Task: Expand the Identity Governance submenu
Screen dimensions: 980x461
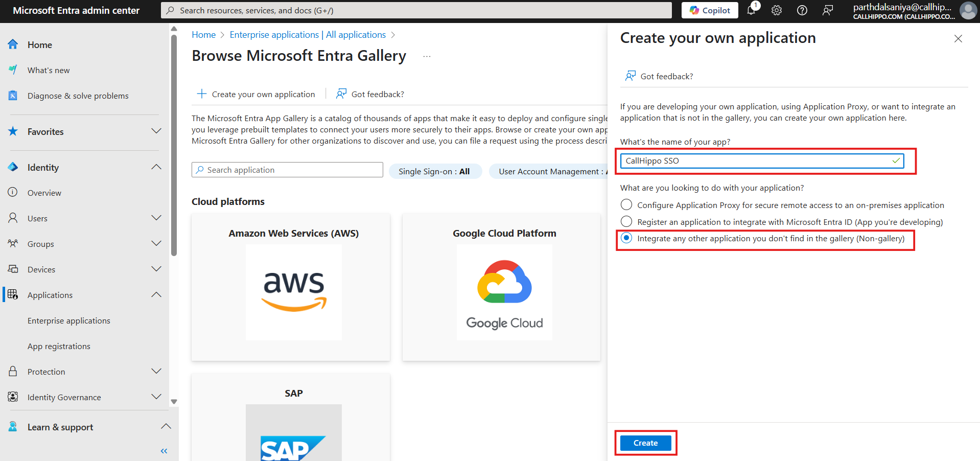Action: 156,397
